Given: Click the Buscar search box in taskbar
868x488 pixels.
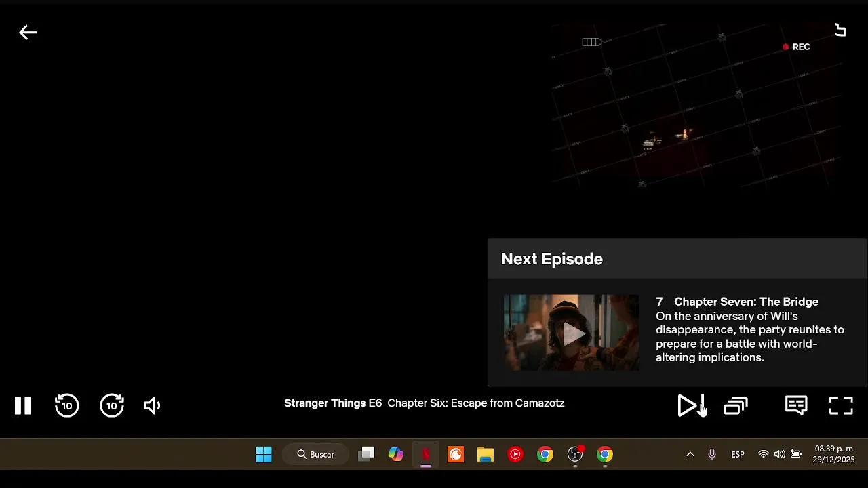Looking at the screenshot, I should tap(316, 454).
